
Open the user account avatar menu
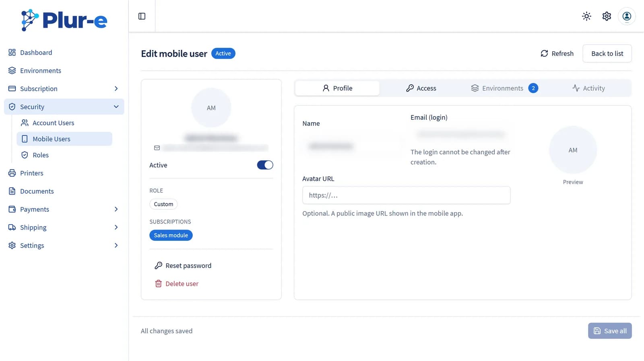tap(627, 16)
